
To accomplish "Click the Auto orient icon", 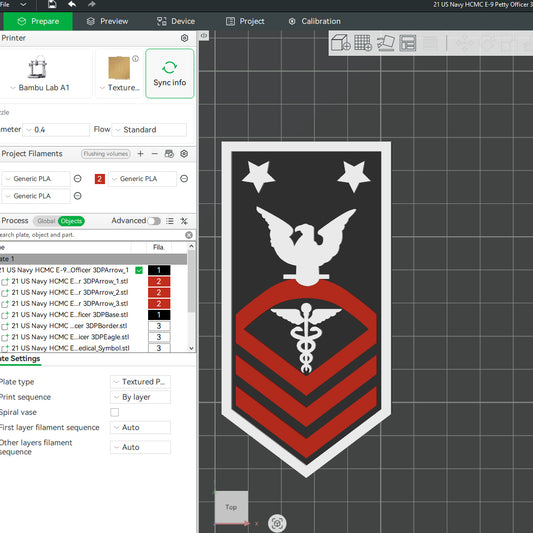I will point(386,43).
